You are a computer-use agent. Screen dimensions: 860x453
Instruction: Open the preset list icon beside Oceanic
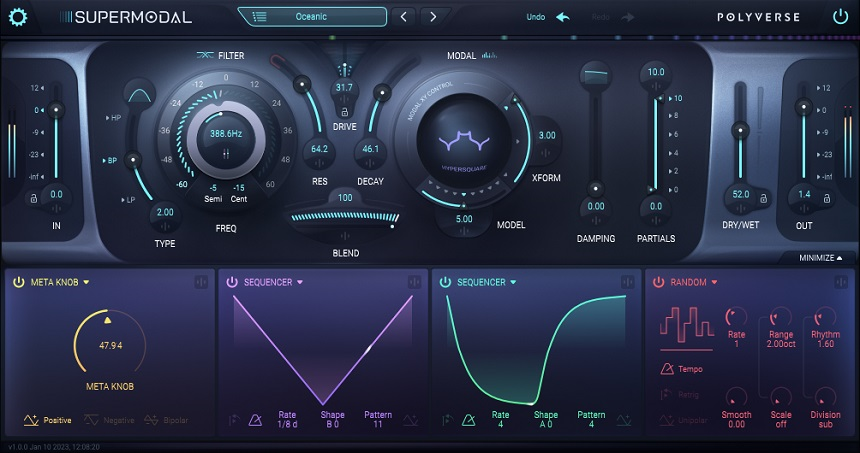(259, 17)
